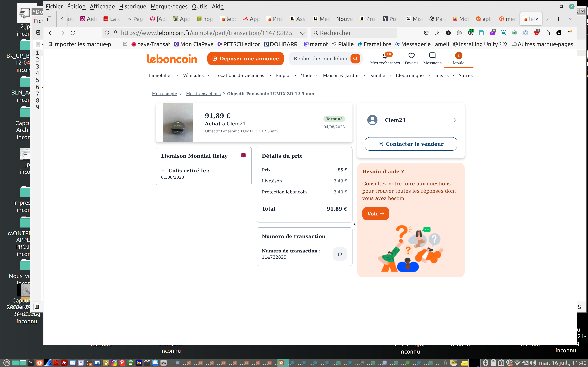This screenshot has width=588, height=367.
Task: Click the orange search magnifier button
Action: click(x=355, y=59)
